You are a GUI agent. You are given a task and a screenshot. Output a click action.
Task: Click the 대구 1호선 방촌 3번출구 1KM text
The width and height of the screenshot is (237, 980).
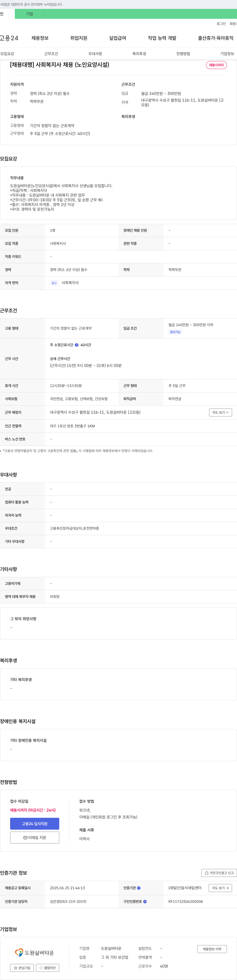click(72, 426)
